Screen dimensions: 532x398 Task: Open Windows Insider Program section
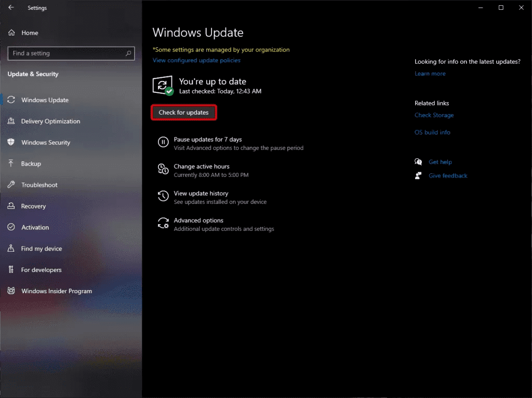pos(56,291)
